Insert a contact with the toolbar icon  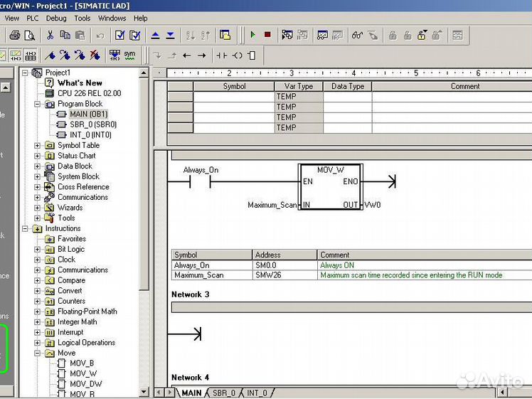(222, 55)
